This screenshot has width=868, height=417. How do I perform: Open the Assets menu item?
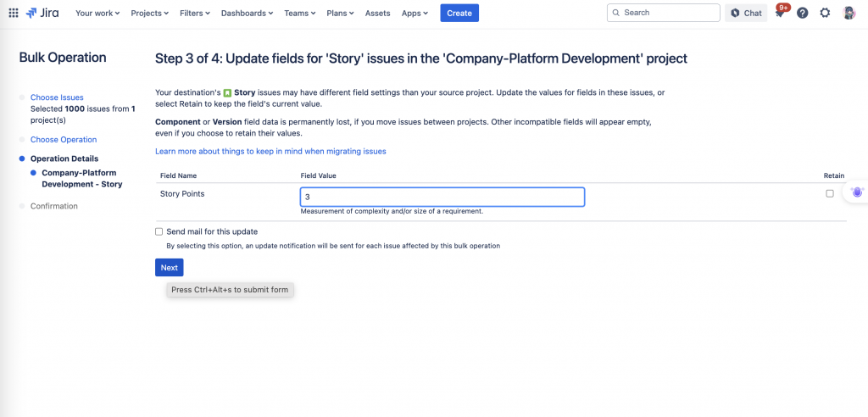[377, 14]
